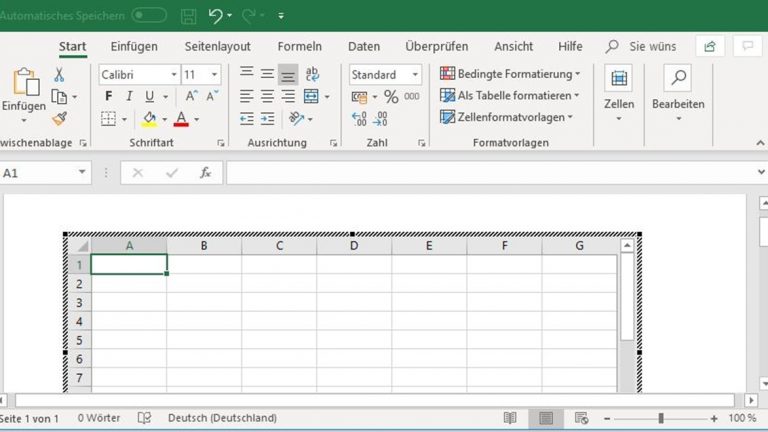Click the Cut scissors icon
The height and width of the screenshot is (432, 768).
[x=59, y=75]
